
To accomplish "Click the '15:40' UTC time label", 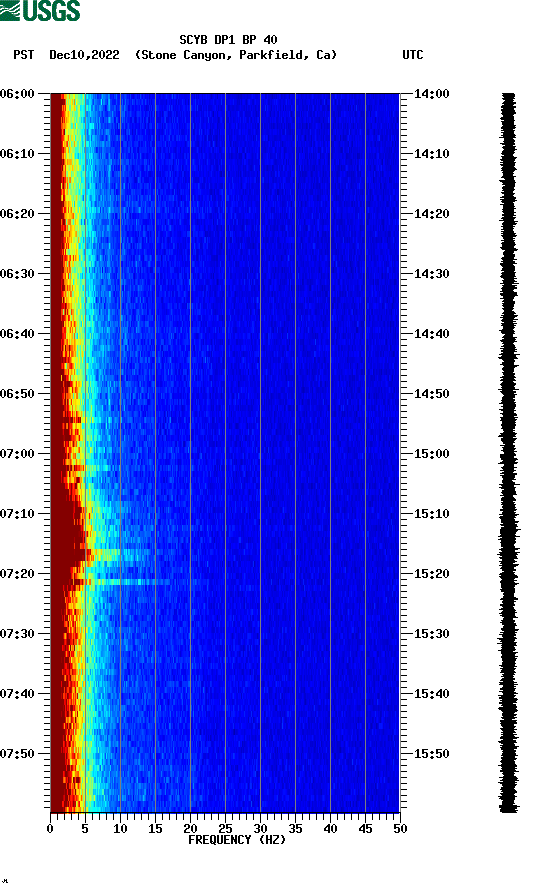I will 431,694.
